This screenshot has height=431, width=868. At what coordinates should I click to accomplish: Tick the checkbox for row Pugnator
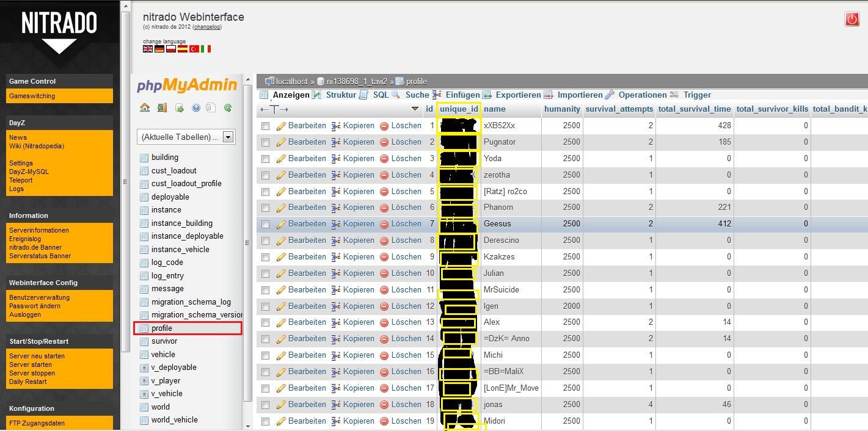pos(265,142)
